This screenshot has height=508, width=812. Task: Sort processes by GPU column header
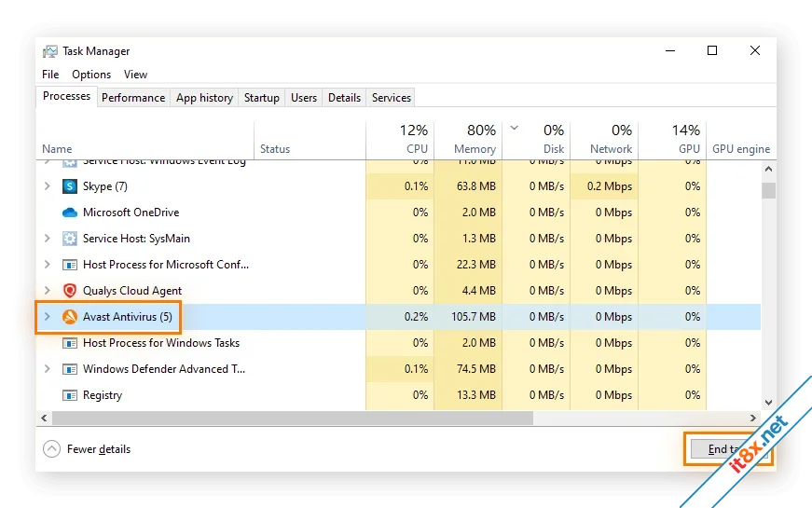[673, 141]
